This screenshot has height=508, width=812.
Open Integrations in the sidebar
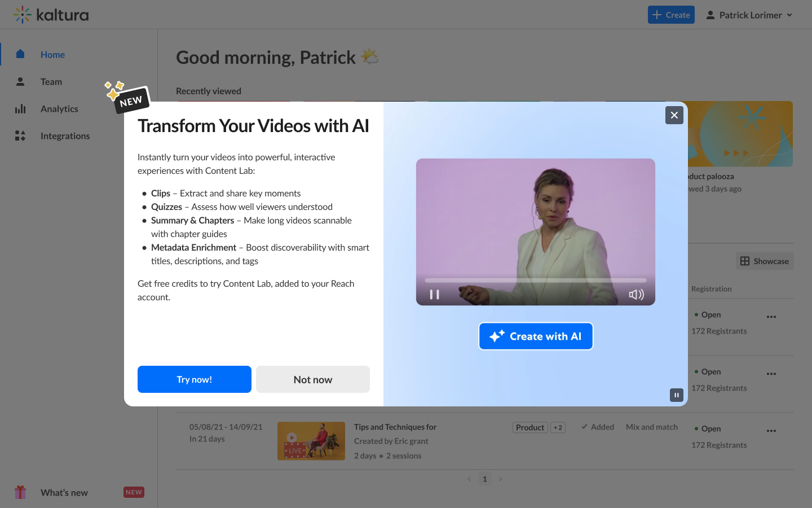pyautogui.click(x=79, y=135)
